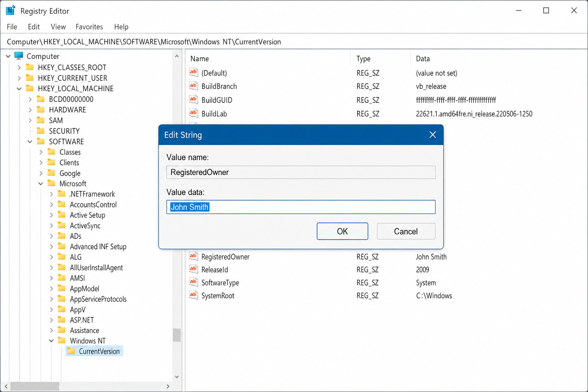
Task: Click the string icon next to BuildLab
Action: (193, 113)
